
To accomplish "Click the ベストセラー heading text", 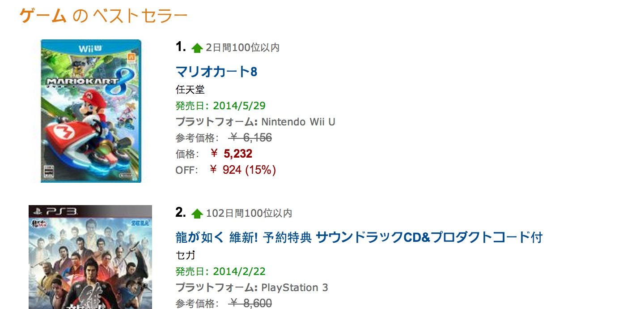I will point(140,16).
